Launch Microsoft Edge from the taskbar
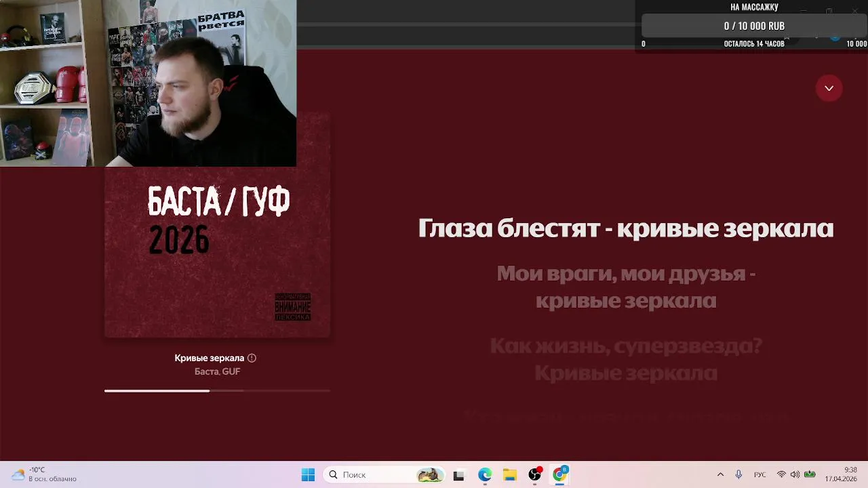The image size is (868, 488). (484, 474)
